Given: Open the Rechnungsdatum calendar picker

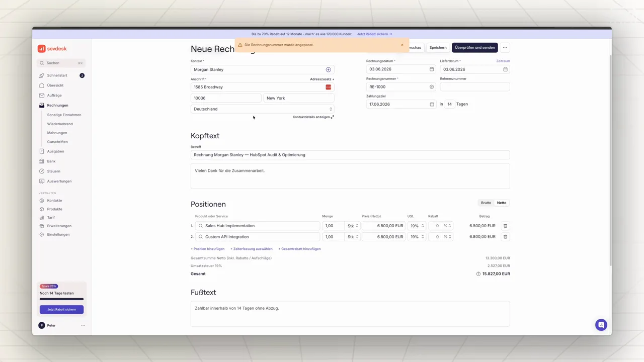Looking at the screenshot, I should pyautogui.click(x=432, y=69).
